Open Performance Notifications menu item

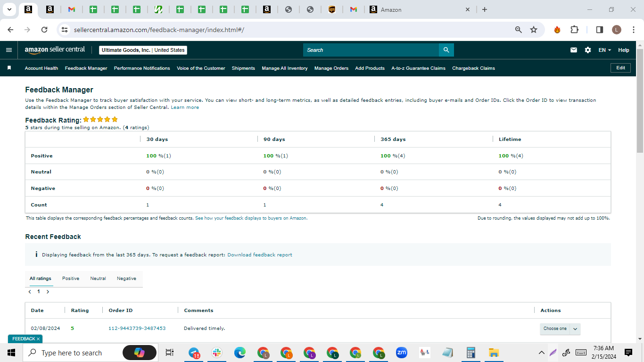point(142,68)
